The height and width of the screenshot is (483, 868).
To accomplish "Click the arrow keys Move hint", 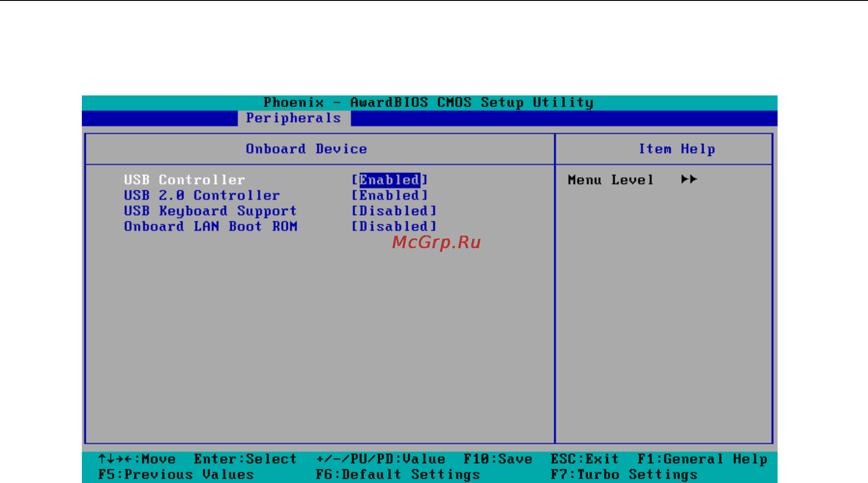I will click(137, 459).
